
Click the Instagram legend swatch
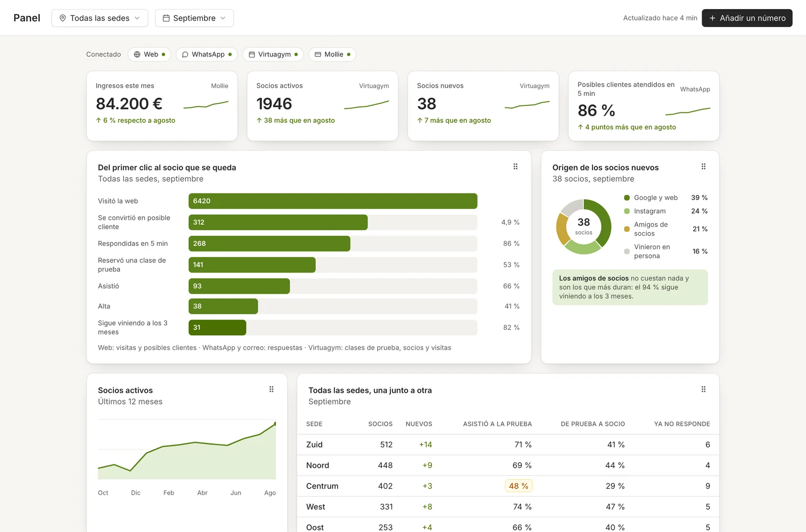[627, 211]
